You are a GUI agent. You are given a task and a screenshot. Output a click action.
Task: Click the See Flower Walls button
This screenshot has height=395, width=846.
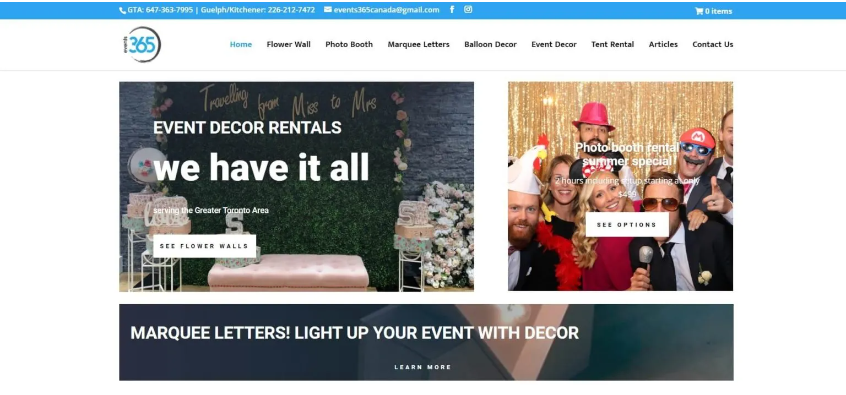tap(204, 246)
